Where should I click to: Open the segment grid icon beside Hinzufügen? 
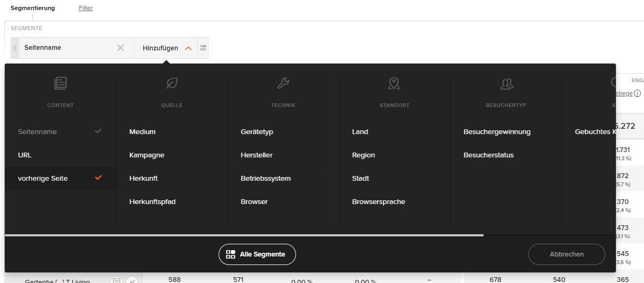click(203, 48)
